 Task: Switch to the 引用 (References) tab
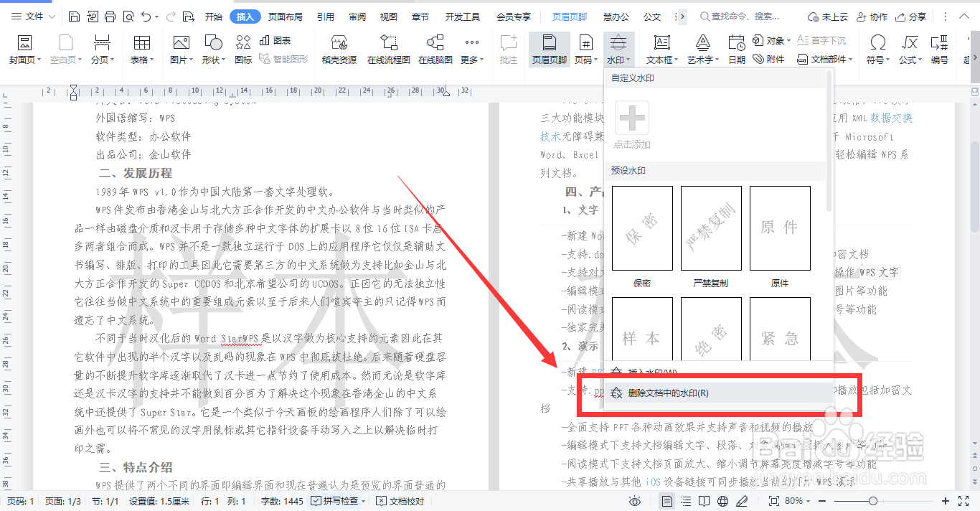click(325, 17)
